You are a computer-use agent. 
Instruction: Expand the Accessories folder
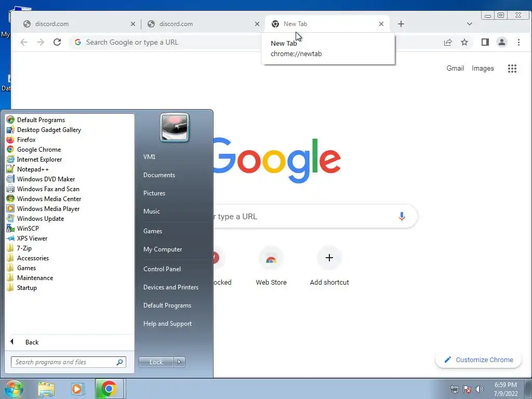[x=70, y=258]
